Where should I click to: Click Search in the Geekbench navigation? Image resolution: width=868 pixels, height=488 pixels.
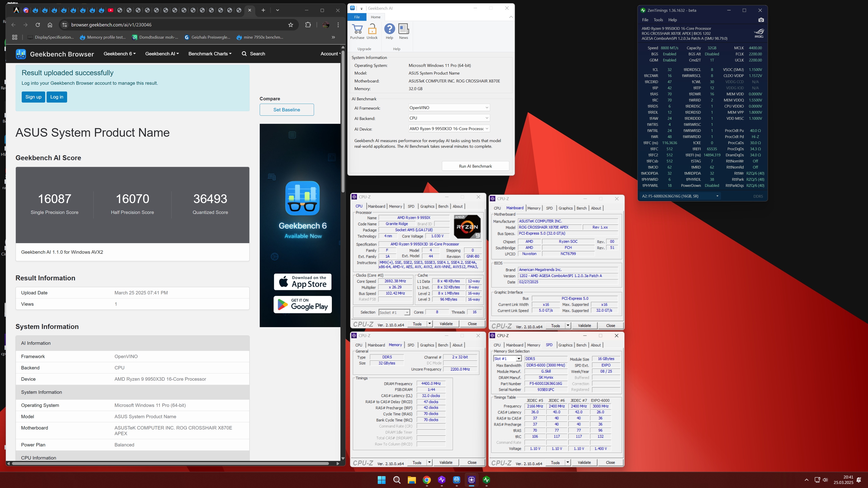pyautogui.click(x=253, y=54)
